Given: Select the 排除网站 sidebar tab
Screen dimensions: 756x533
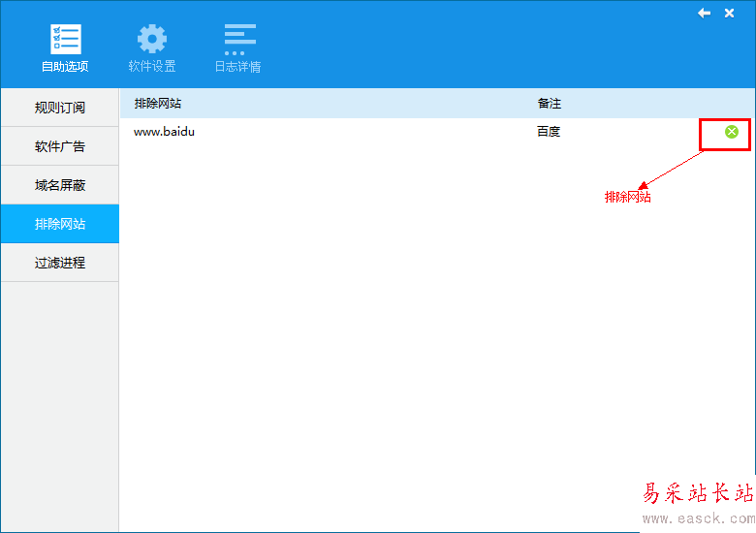Looking at the screenshot, I should (60, 224).
